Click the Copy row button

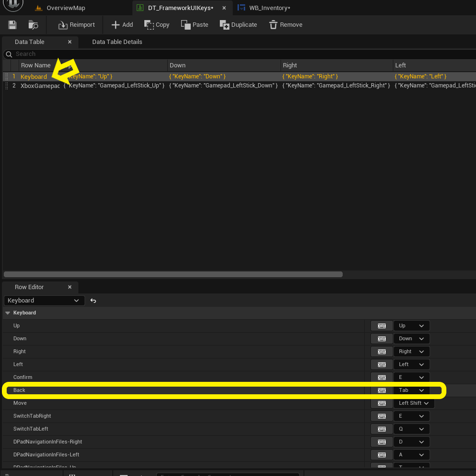coord(157,25)
